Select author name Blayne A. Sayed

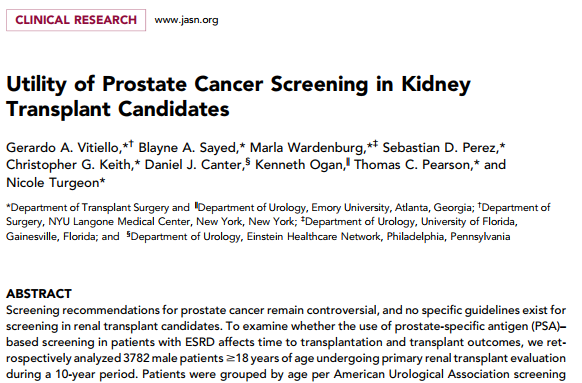pos(187,148)
